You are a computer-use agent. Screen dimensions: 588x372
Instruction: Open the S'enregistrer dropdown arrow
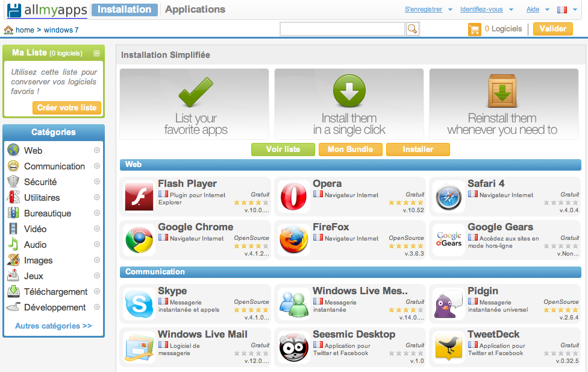(451, 10)
